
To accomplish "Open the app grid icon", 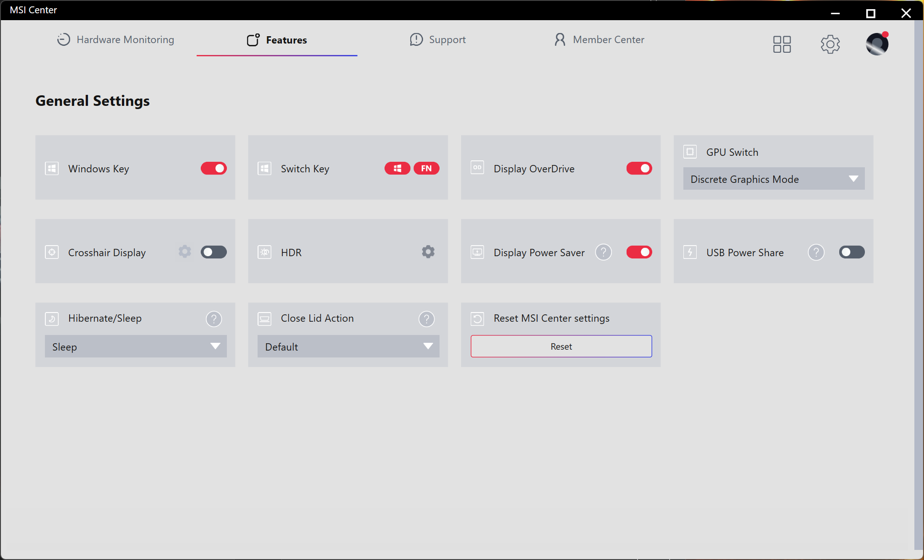I will (x=782, y=44).
